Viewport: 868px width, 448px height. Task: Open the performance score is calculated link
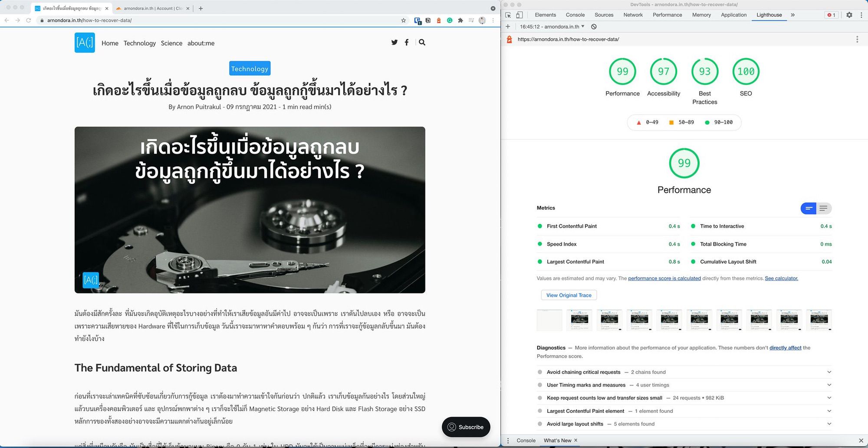click(664, 278)
